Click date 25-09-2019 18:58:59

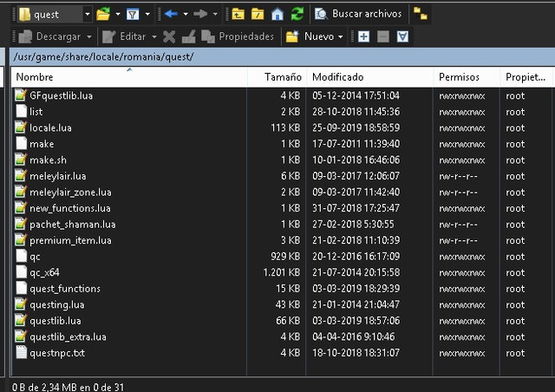356,127
